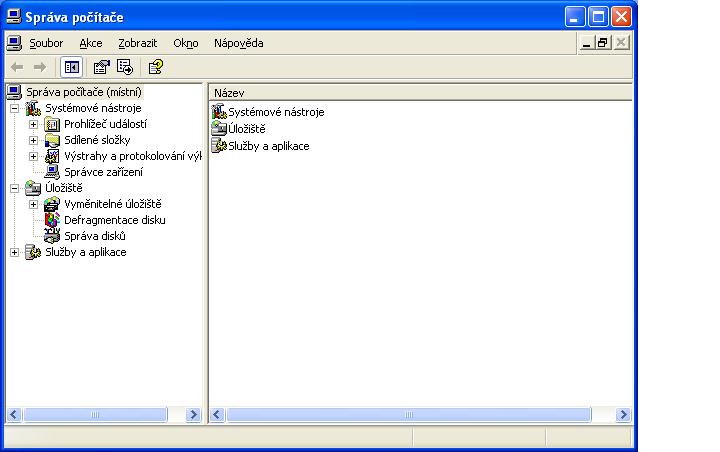
Task: Click the Správa disků icon
Action: [x=52, y=236]
